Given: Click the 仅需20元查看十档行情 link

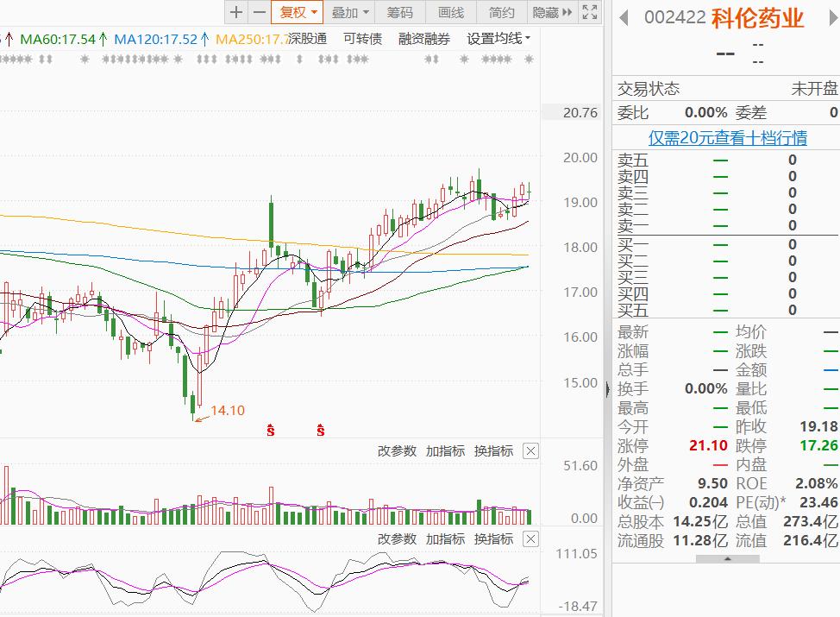Looking at the screenshot, I should coord(727,138).
